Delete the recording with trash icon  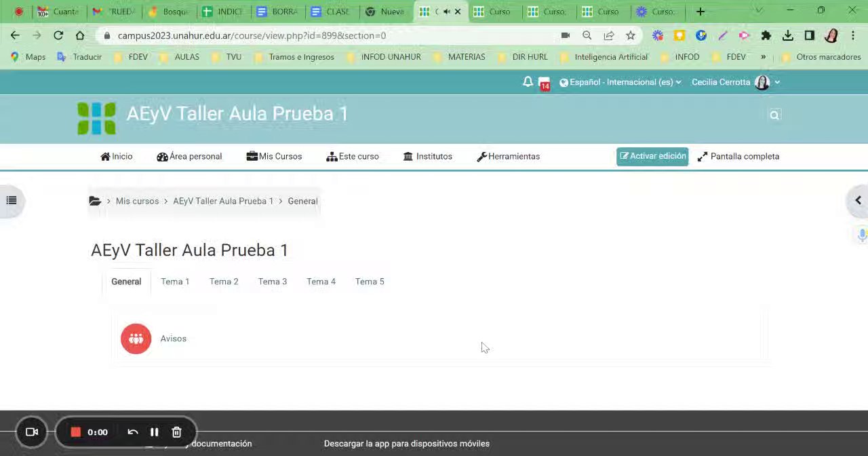click(176, 432)
